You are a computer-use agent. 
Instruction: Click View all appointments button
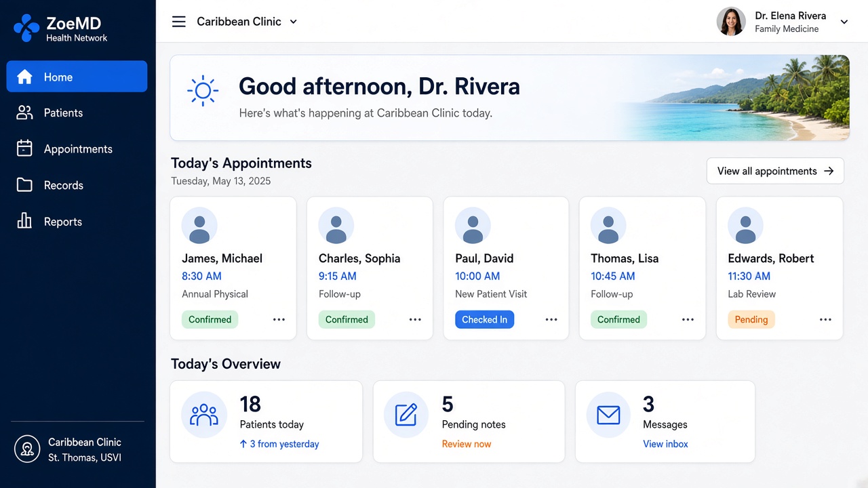click(x=775, y=171)
